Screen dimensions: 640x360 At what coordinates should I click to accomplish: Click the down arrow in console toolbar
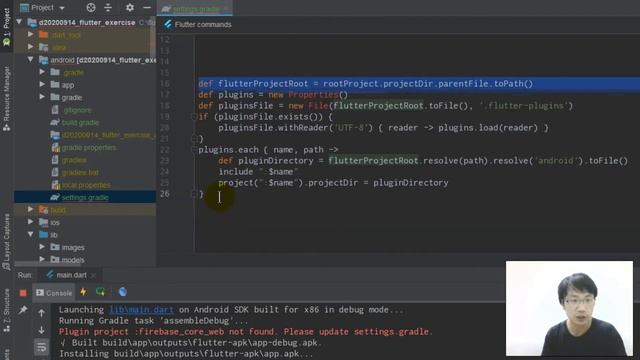[x=42, y=330]
